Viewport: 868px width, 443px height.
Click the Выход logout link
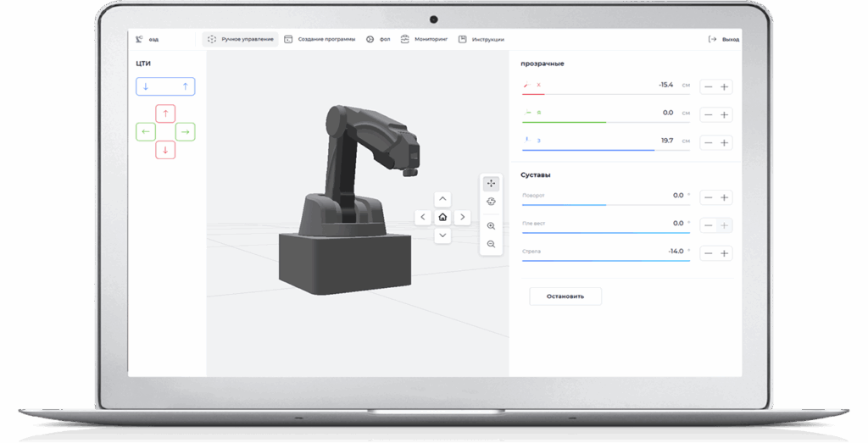724,39
